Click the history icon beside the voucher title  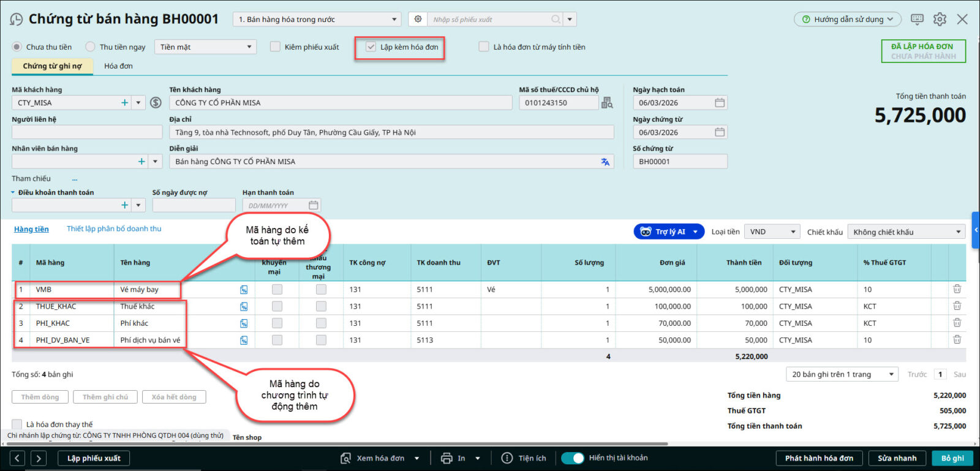pyautogui.click(x=17, y=20)
